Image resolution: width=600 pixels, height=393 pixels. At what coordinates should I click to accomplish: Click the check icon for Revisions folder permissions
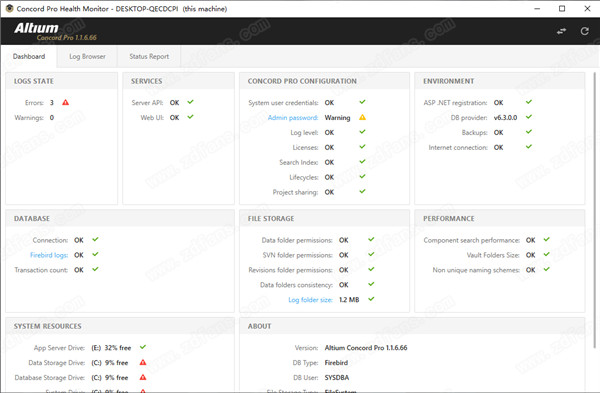371,269
